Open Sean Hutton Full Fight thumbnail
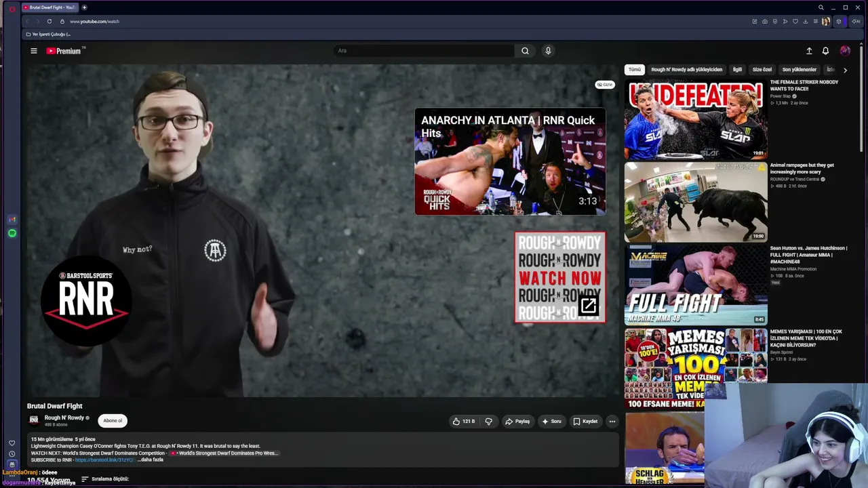The image size is (868, 488). 696,285
